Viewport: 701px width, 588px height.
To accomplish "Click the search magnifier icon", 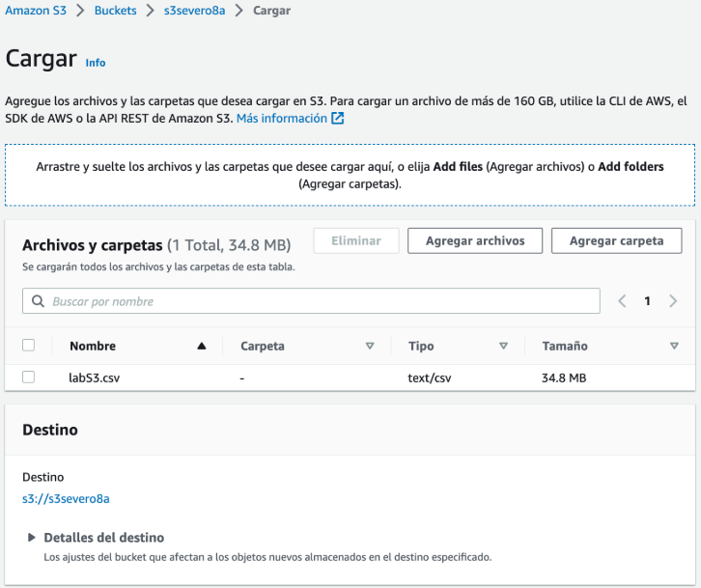I will pos(39,301).
